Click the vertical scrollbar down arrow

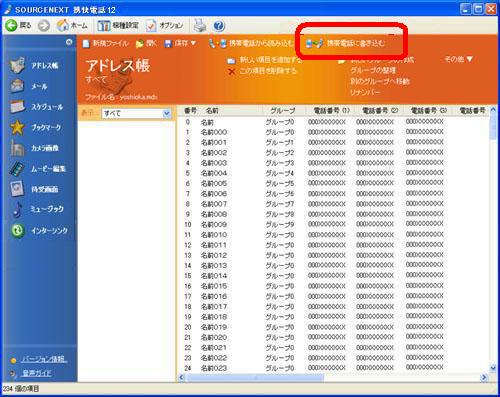click(x=493, y=368)
